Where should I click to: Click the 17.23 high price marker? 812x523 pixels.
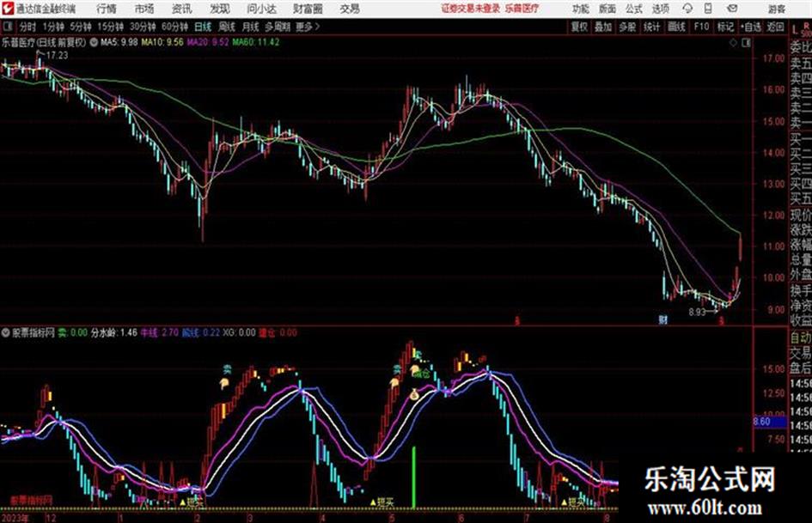tap(57, 55)
